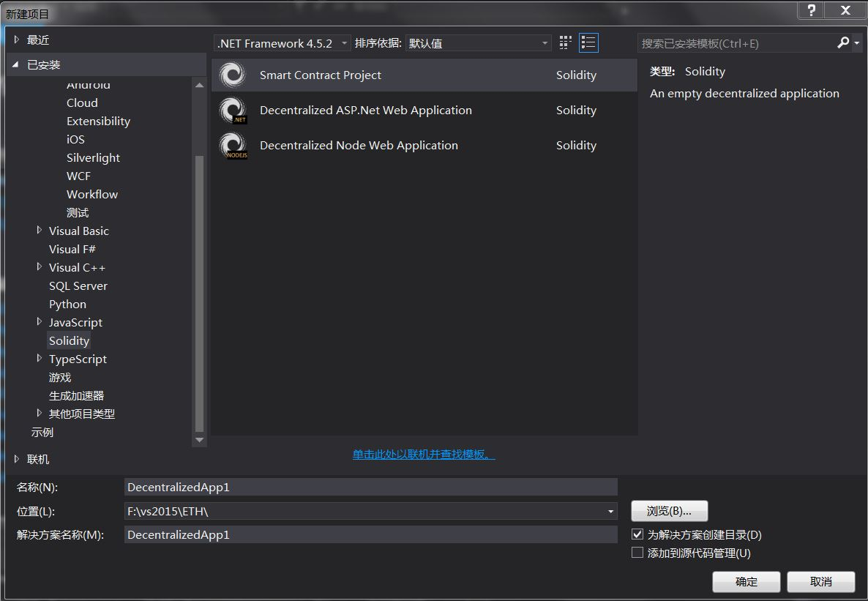Expand the 其他项目类型 node
Viewport: 868px width, 601px height.
(x=39, y=413)
